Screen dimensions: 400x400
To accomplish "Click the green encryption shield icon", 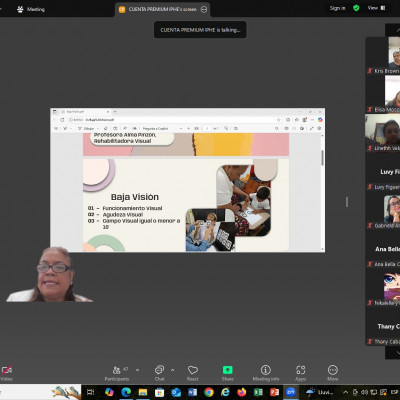I will point(356,8).
